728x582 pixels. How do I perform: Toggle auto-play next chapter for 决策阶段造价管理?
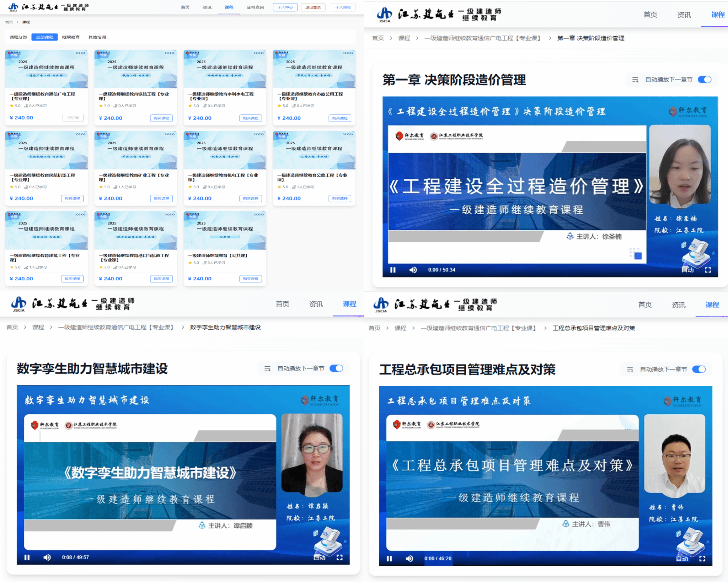click(x=704, y=80)
